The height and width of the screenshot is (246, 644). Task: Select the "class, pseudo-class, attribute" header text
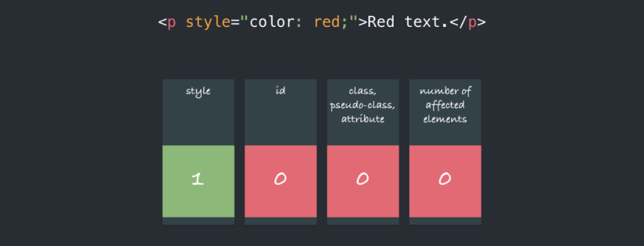[x=363, y=105]
